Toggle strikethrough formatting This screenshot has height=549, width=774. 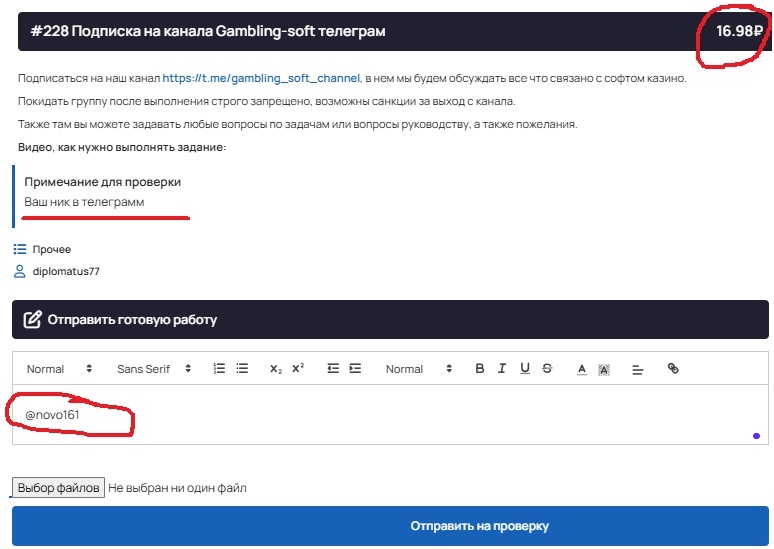547,368
